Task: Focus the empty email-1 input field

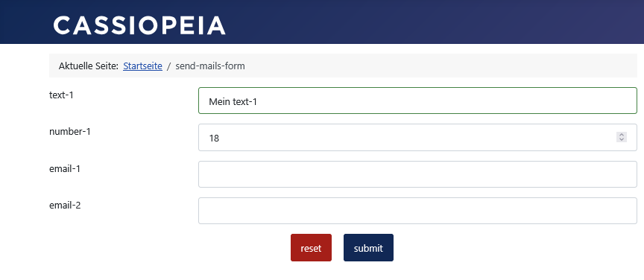Action: tap(417, 174)
